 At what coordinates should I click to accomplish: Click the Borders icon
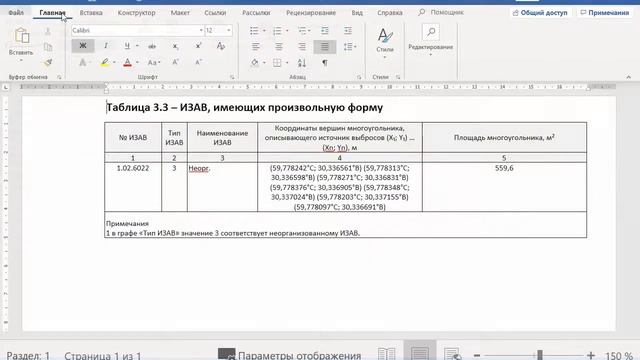click(x=277, y=63)
